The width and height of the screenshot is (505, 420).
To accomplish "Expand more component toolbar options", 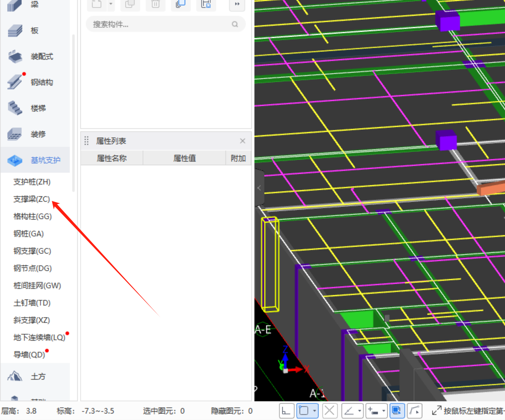I will tap(237, 4).
